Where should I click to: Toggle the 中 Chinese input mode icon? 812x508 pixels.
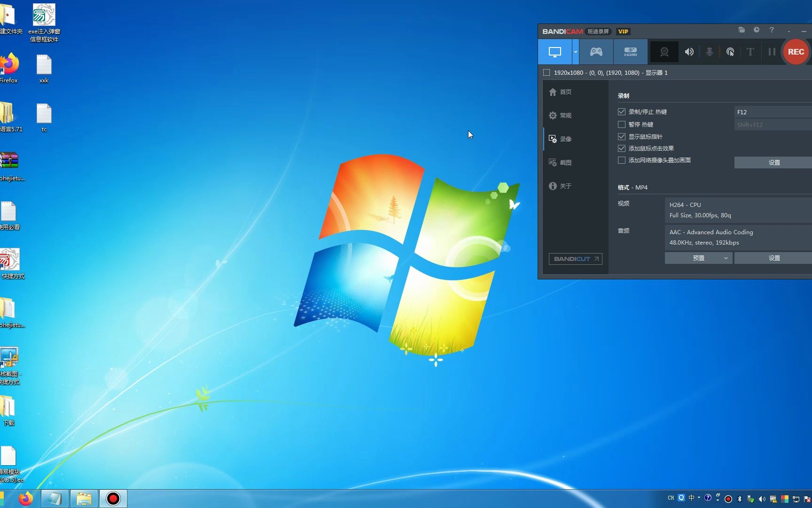691,498
